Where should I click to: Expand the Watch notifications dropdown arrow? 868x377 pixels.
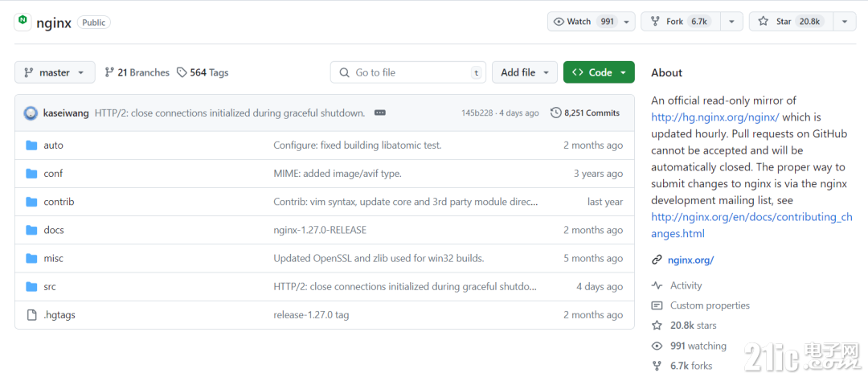tap(627, 22)
